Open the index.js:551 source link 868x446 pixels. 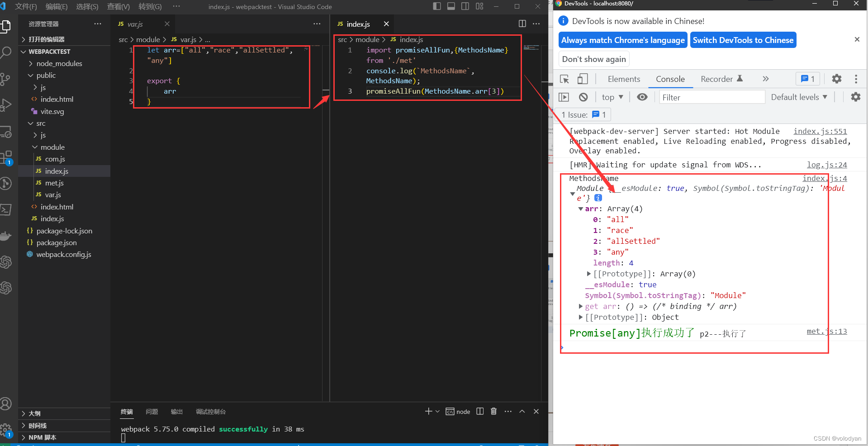click(x=820, y=131)
